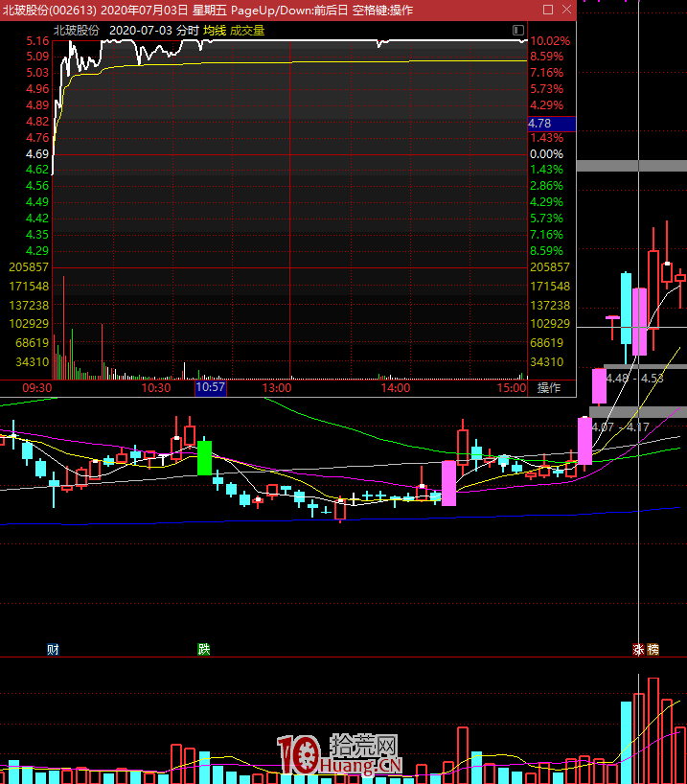
Task: Click the 跌 marker below the candlesticks
Action: [x=203, y=649]
